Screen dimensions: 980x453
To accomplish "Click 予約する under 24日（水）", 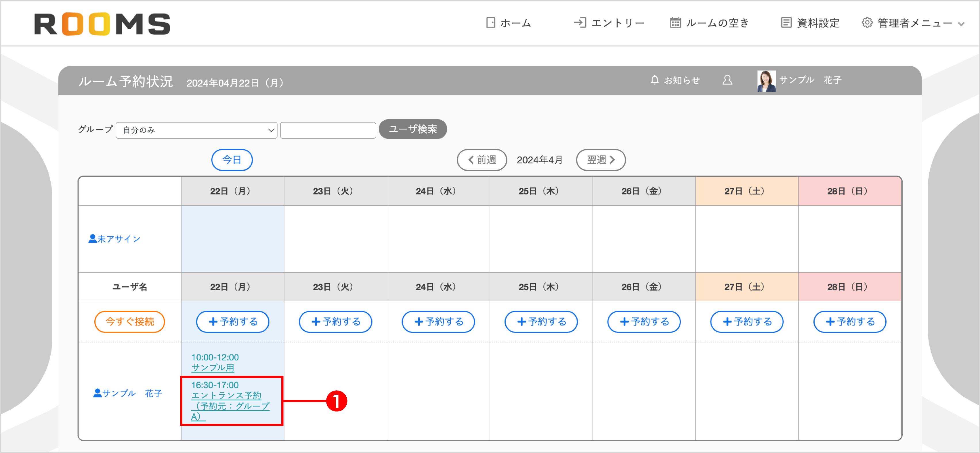I will pos(438,321).
